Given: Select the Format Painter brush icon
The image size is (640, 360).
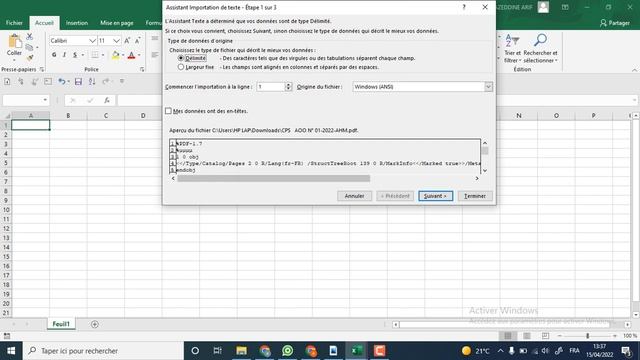Looking at the screenshot, I should pyautogui.click(x=29, y=58).
